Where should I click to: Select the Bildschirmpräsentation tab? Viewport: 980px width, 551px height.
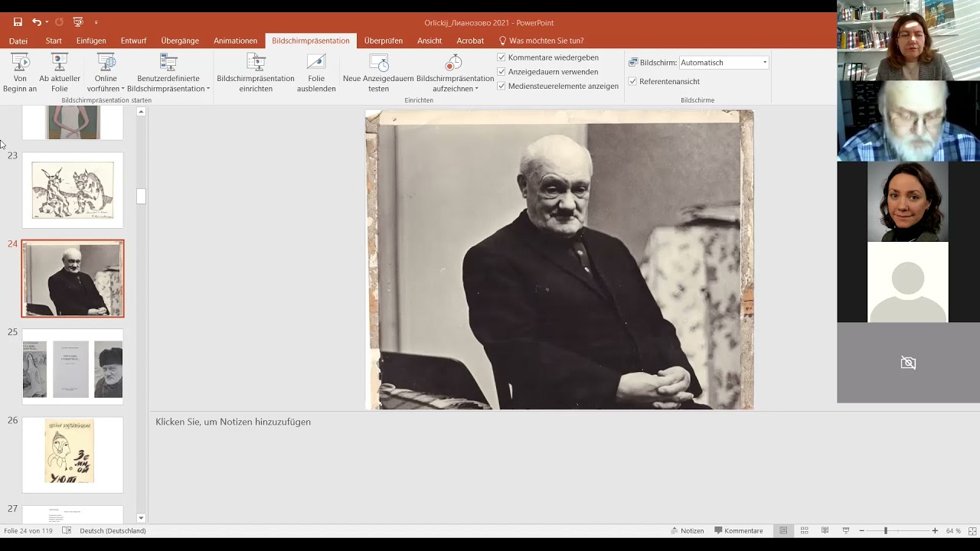click(311, 41)
